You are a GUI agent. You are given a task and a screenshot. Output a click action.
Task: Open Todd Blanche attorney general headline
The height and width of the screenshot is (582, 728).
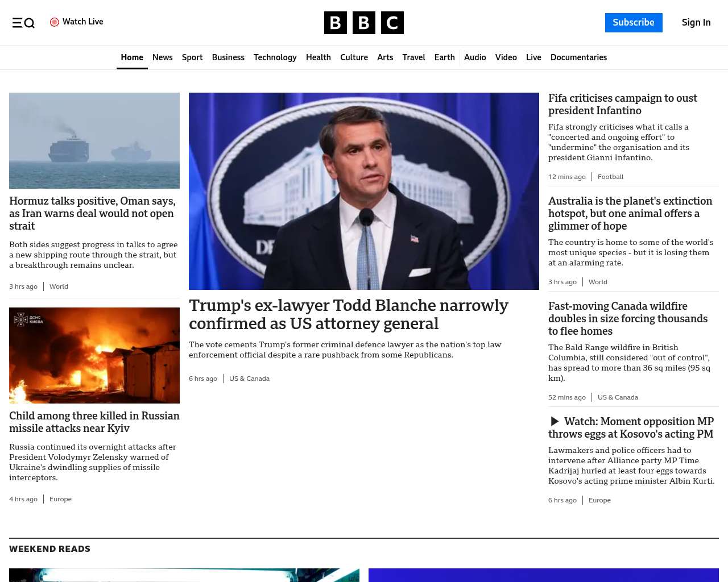point(349,314)
